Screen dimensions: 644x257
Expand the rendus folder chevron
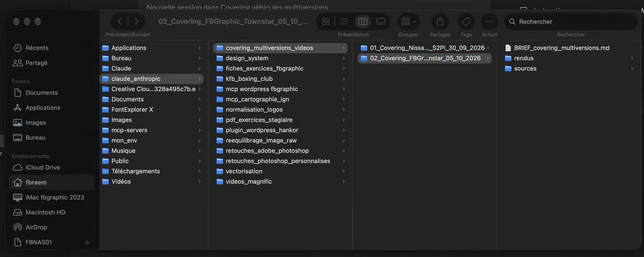632,58
